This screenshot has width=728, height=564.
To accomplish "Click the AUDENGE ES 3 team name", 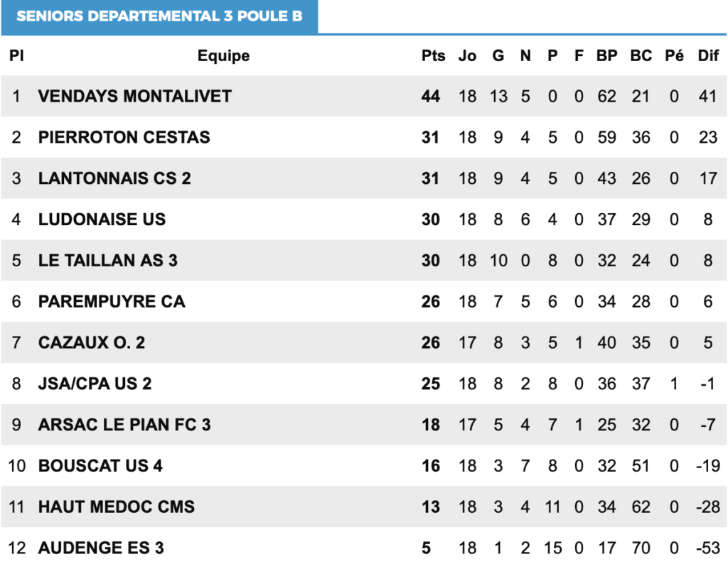I will (101, 548).
